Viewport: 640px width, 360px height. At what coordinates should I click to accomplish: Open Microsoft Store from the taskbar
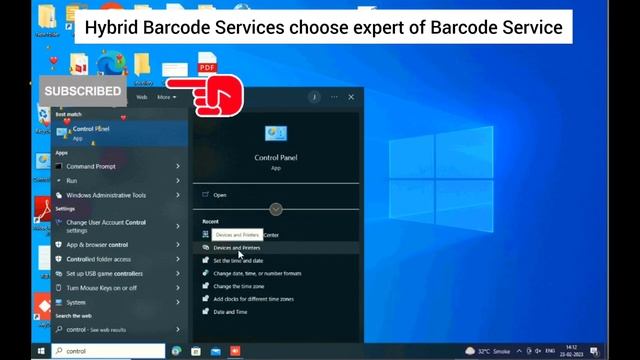pos(196,351)
